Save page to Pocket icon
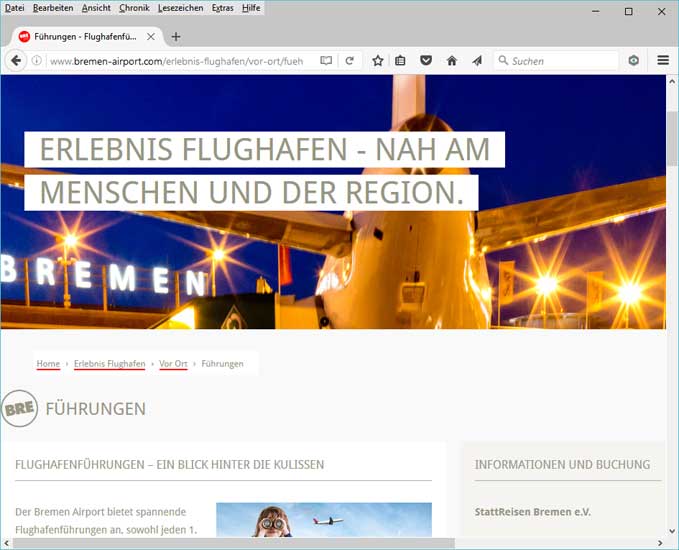 click(x=426, y=61)
